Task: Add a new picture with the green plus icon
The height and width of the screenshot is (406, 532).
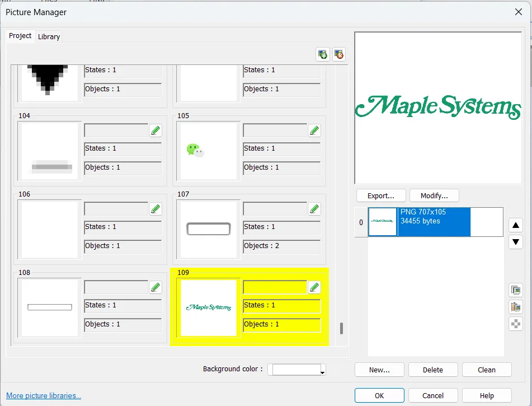Action: click(323, 54)
